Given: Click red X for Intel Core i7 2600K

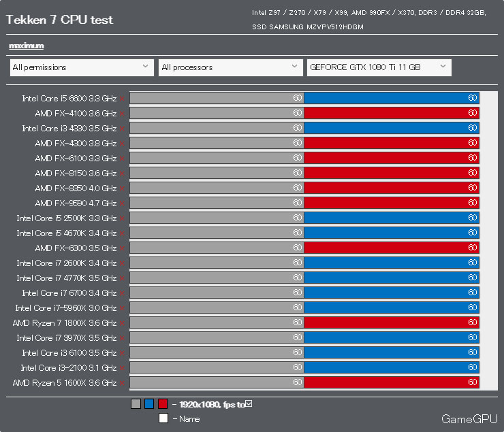Looking at the screenshot, I should point(122,263).
